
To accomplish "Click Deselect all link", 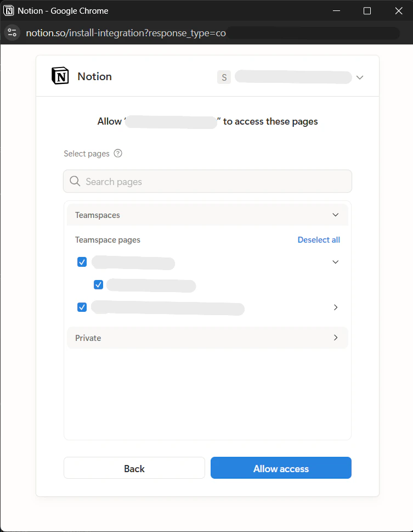I will 319,239.
